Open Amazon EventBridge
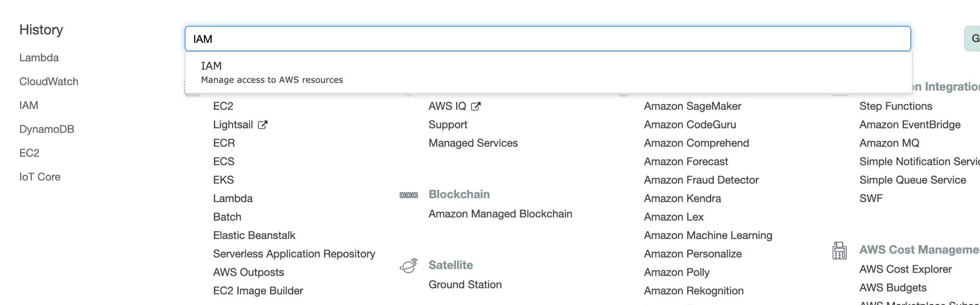The width and height of the screenshot is (980, 305). coord(910,125)
